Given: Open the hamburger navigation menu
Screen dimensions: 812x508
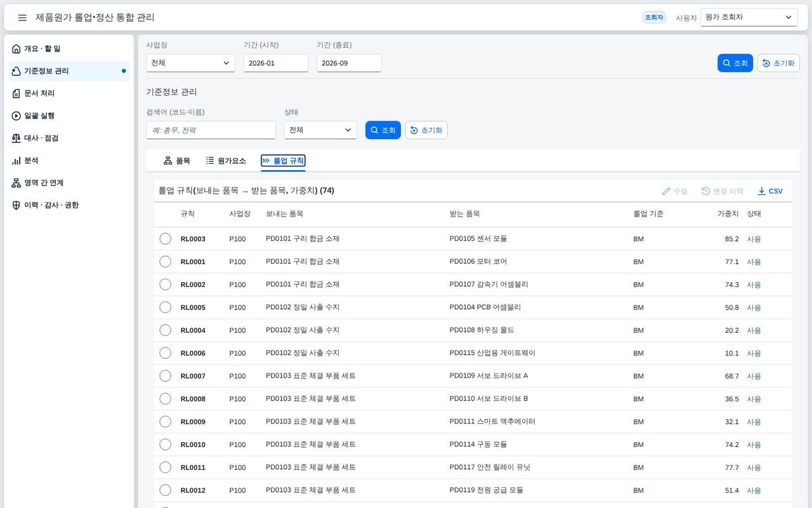Looking at the screenshot, I should (22, 18).
